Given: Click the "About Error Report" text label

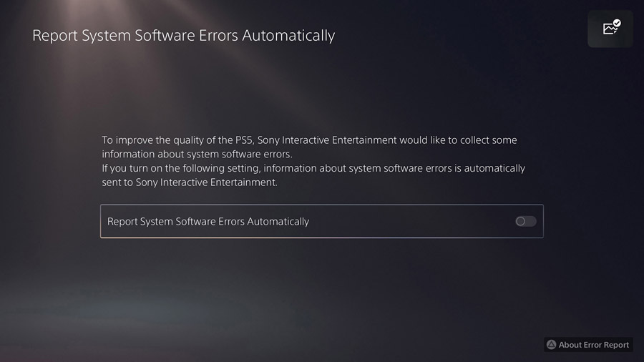Looking at the screenshot, I should (x=594, y=345).
